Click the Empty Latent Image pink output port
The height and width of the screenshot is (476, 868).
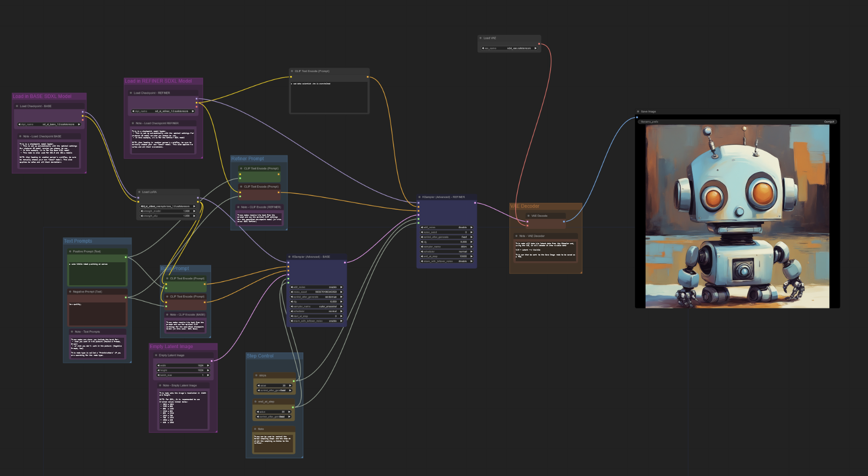[x=211, y=361]
